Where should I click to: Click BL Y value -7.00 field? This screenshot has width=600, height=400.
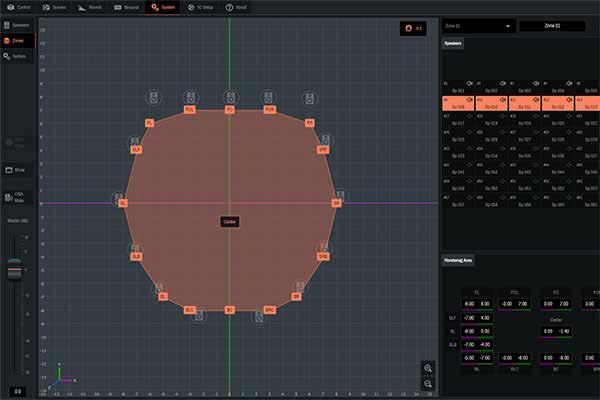(x=485, y=358)
